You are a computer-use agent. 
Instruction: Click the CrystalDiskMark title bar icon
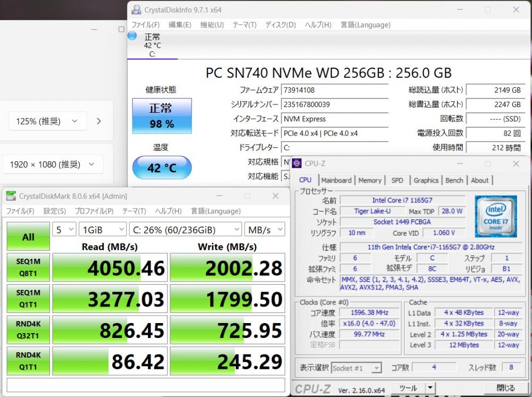click(11, 196)
